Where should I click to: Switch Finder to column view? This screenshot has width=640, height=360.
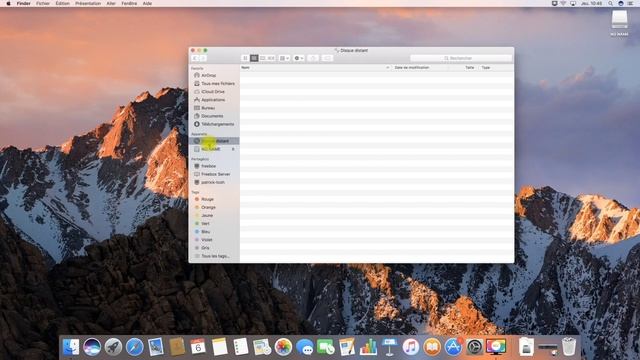(263, 58)
